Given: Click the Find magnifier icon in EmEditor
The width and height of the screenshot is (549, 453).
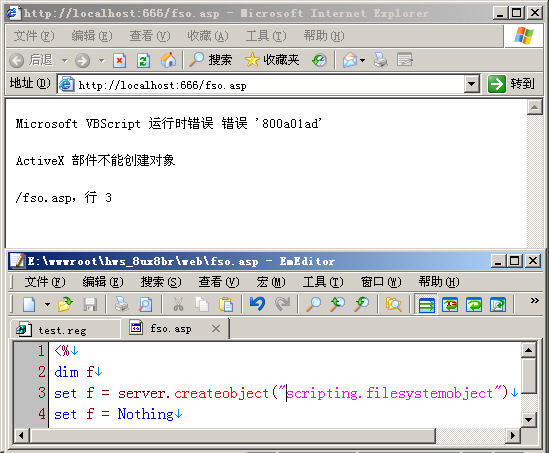Looking at the screenshot, I should [314, 304].
